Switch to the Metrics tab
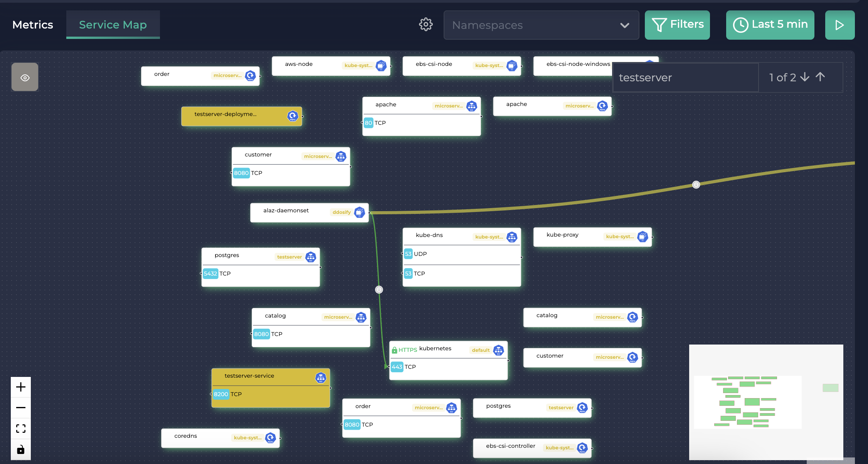The height and width of the screenshot is (464, 868). (33, 25)
